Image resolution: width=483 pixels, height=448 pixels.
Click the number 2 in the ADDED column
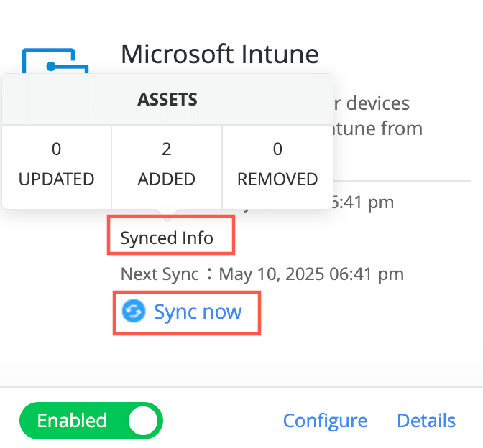tap(167, 149)
